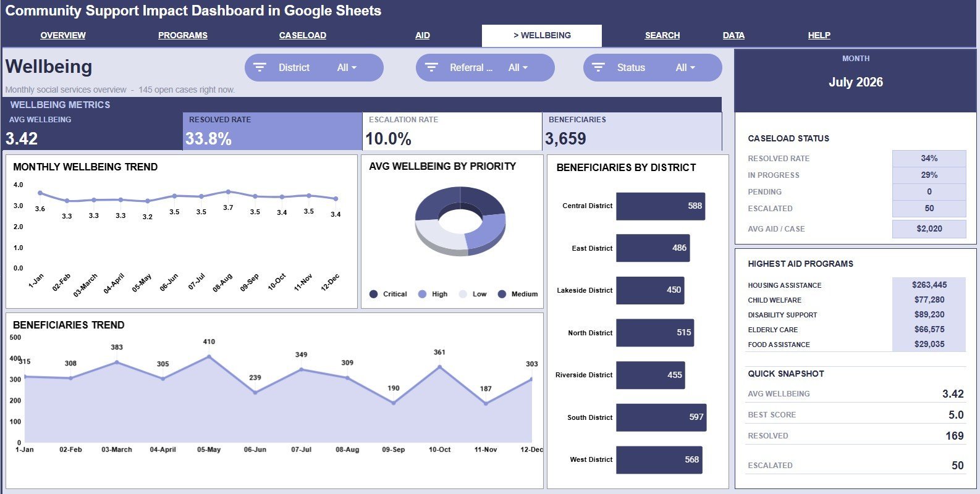The height and width of the screenshot is (494, 980).
Task: Click the July 2026 month value
Action: [856, 82]
